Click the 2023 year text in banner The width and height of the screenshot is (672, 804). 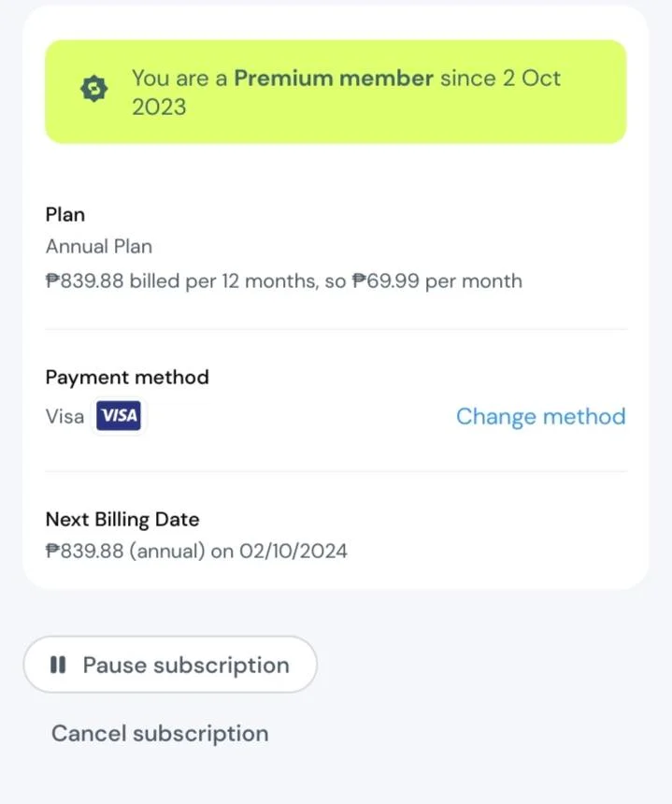159,108
